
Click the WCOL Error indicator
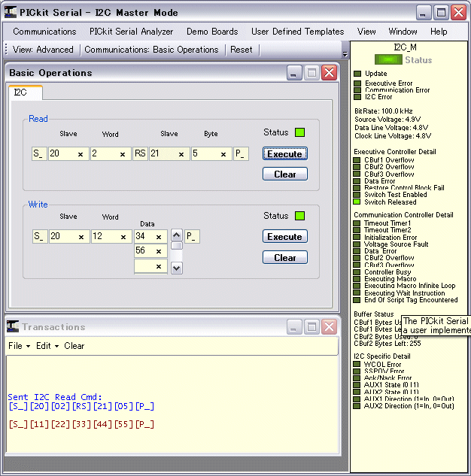click(357, 364)
